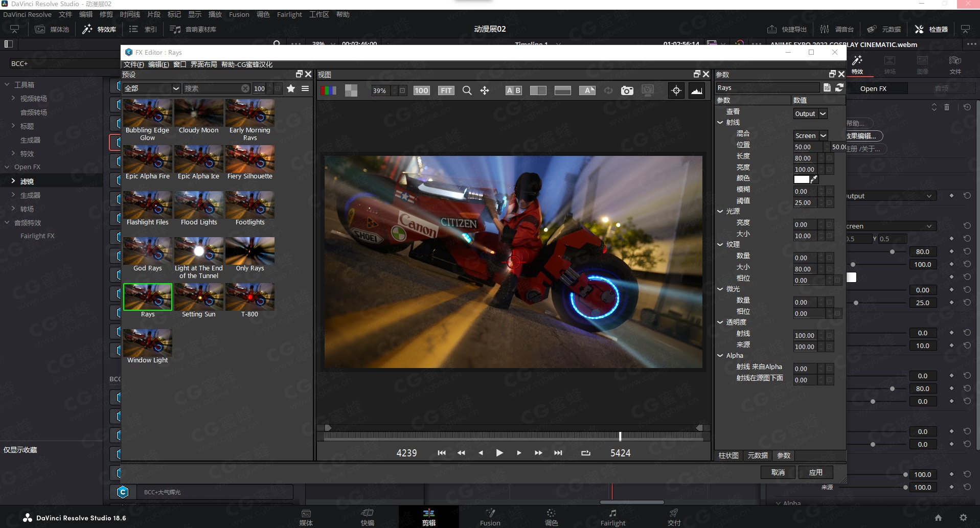This screenshot has width=980, height=528.
Task: Switch to 柱状图 tab
Action: pos(728,455)
